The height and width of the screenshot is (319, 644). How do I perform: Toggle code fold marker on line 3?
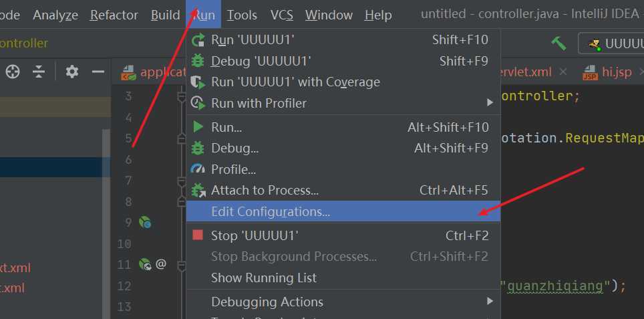[182, 96]
